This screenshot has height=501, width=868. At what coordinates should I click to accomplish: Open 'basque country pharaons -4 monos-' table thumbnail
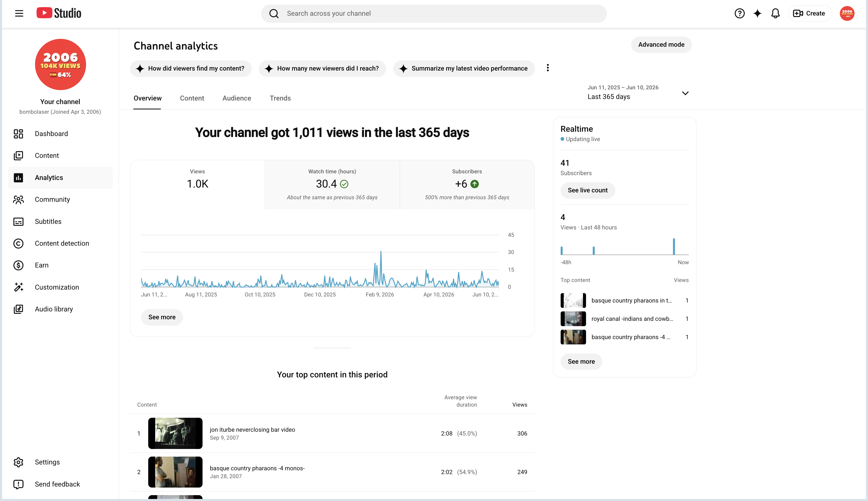(175, 472)
